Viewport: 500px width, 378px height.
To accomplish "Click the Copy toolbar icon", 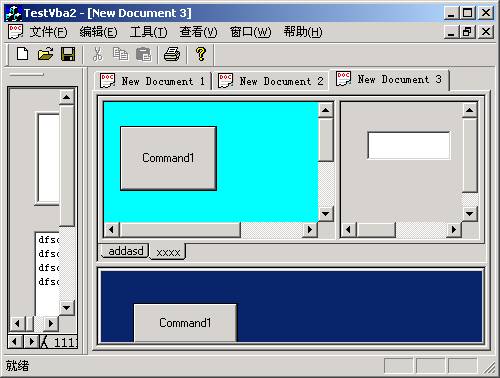I will 120,54.
